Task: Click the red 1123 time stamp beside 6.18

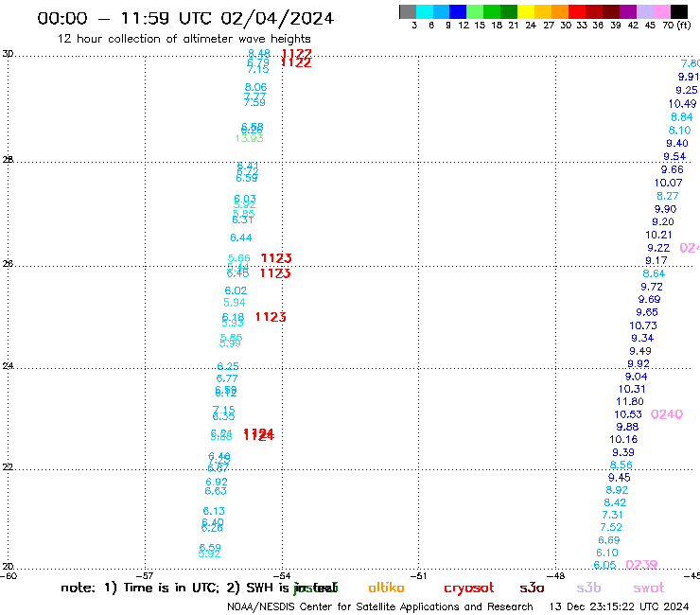Action: click(x=271, y=317)
